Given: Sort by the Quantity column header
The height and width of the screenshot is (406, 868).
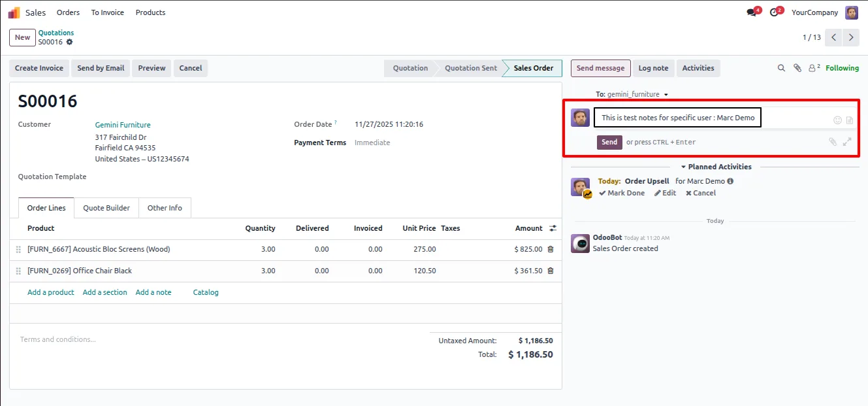Looking at the screenshot, I should tap(260, 228).
